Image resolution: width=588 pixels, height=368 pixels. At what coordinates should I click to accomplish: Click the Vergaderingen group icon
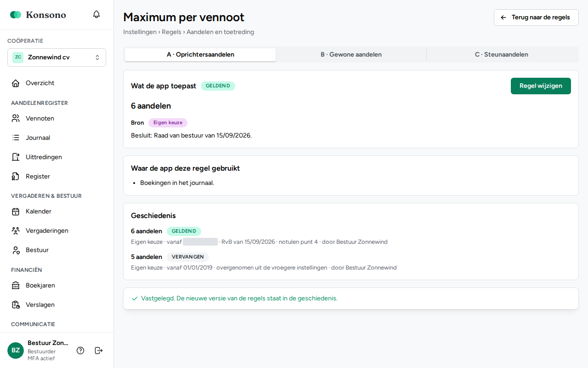pyautogui.click(x=16, y=231)
